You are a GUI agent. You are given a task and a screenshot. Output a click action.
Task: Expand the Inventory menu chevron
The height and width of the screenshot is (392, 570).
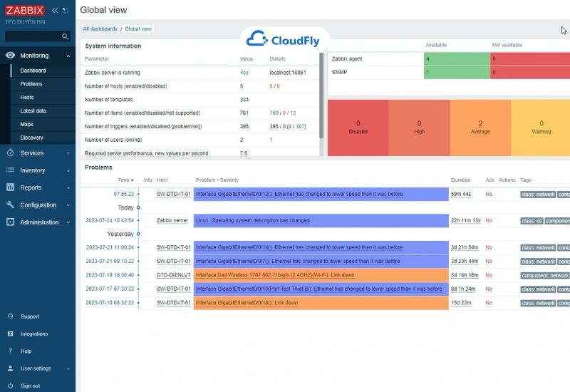(68, 170)
